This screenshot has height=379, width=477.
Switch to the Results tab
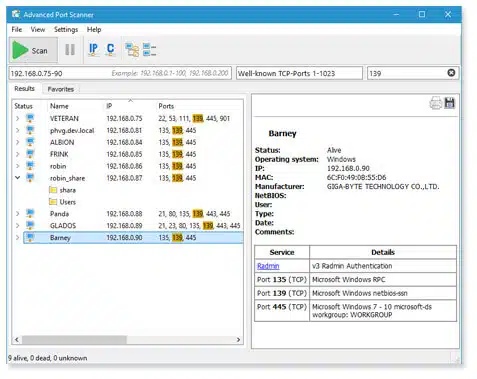24,88
